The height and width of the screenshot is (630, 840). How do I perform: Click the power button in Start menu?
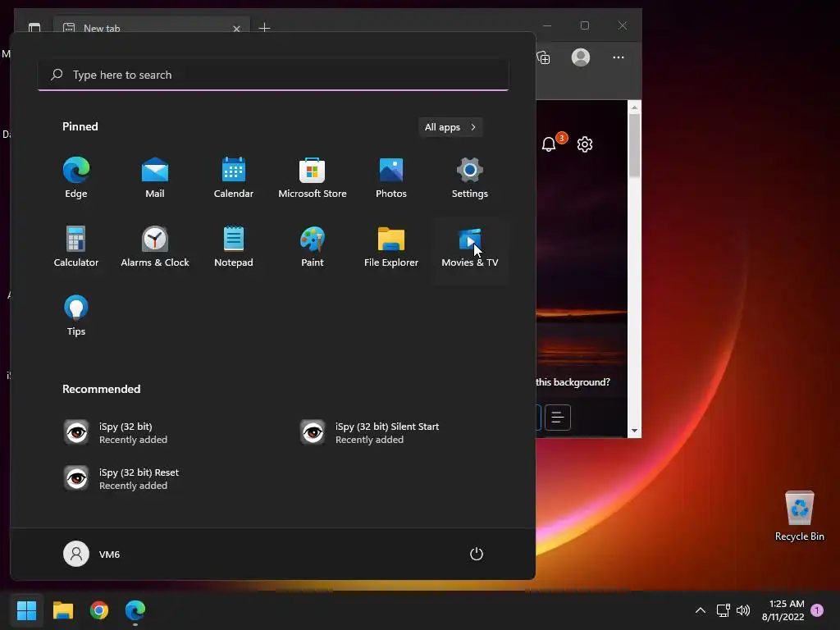(x=477, y=554)
